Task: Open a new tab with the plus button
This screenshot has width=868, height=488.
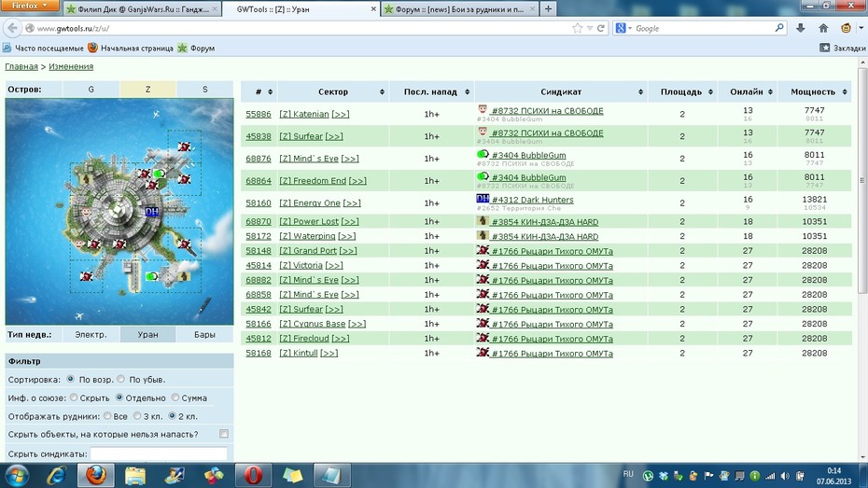Action: coord(548,8)
